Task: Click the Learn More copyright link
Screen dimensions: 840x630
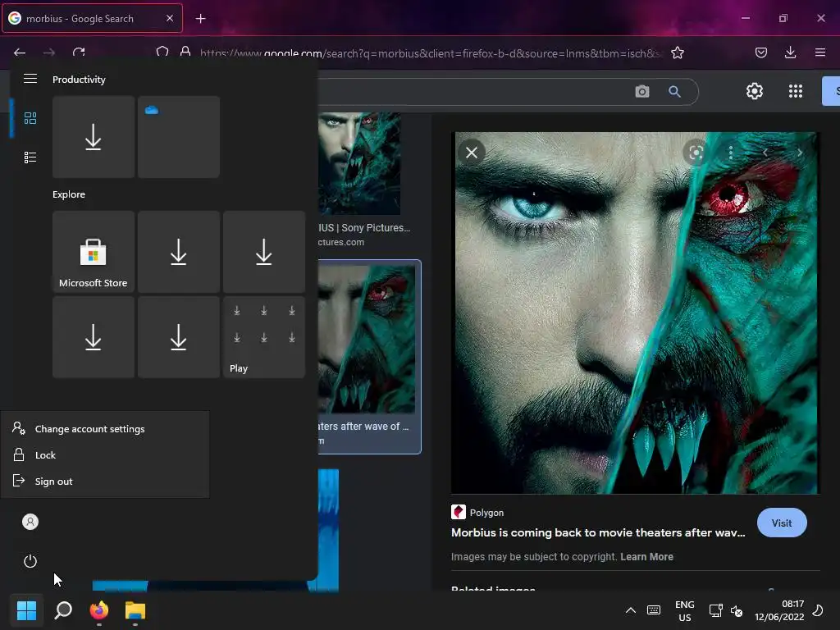Action: (x=646, y=557)
